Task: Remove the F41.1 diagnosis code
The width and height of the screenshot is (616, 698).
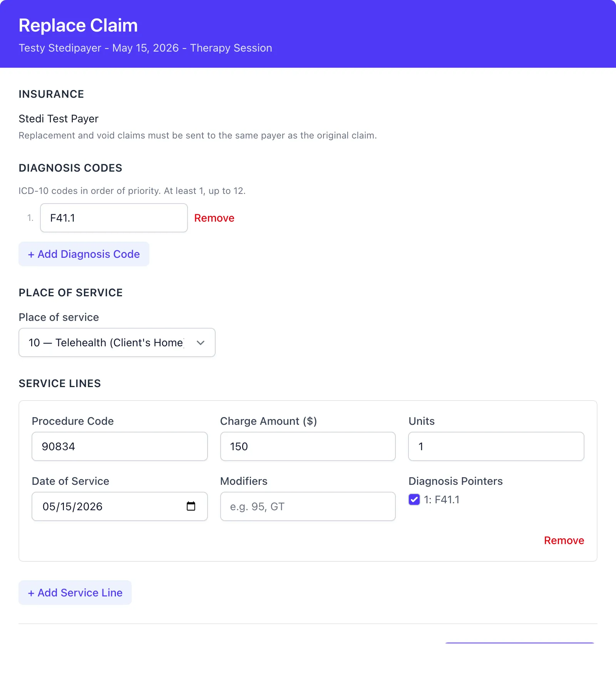Action: 214,218
